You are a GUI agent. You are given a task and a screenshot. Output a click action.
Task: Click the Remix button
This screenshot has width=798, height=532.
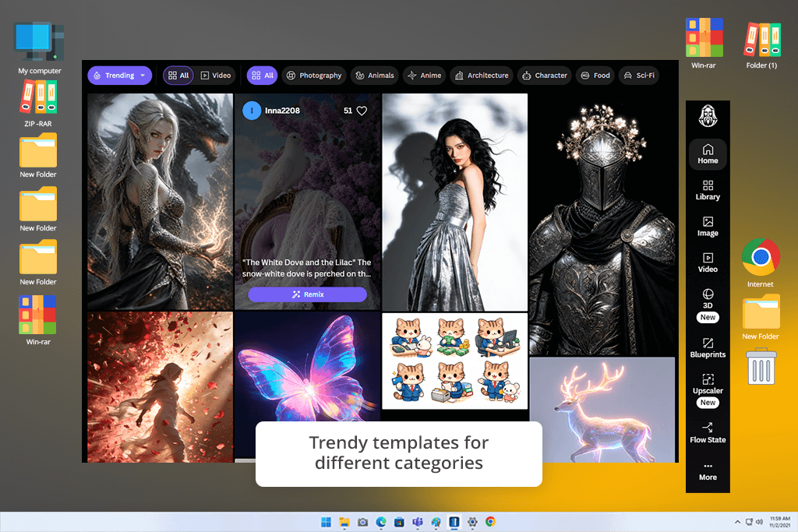pyautogui.click(x=307, y=294)
